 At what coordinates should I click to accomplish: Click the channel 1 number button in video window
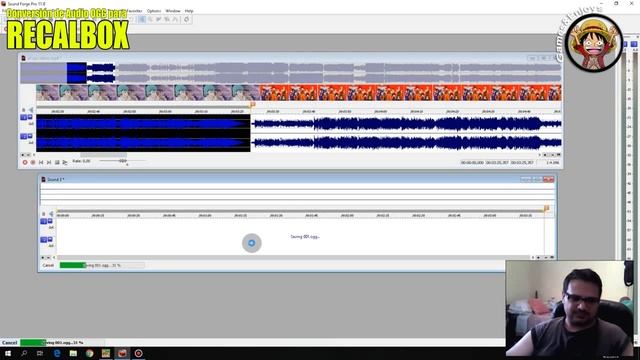(x=23, y=118)
